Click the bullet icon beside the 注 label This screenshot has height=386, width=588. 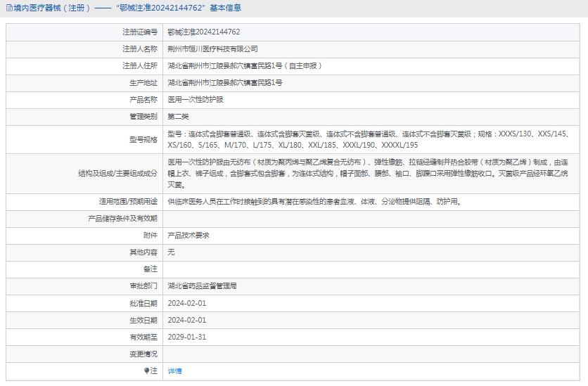click(147, 371)
